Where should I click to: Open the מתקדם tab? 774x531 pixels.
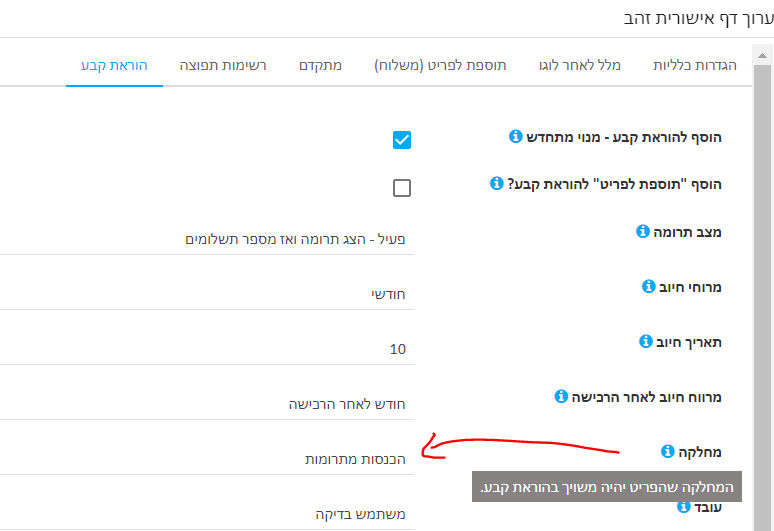(320, 66)
